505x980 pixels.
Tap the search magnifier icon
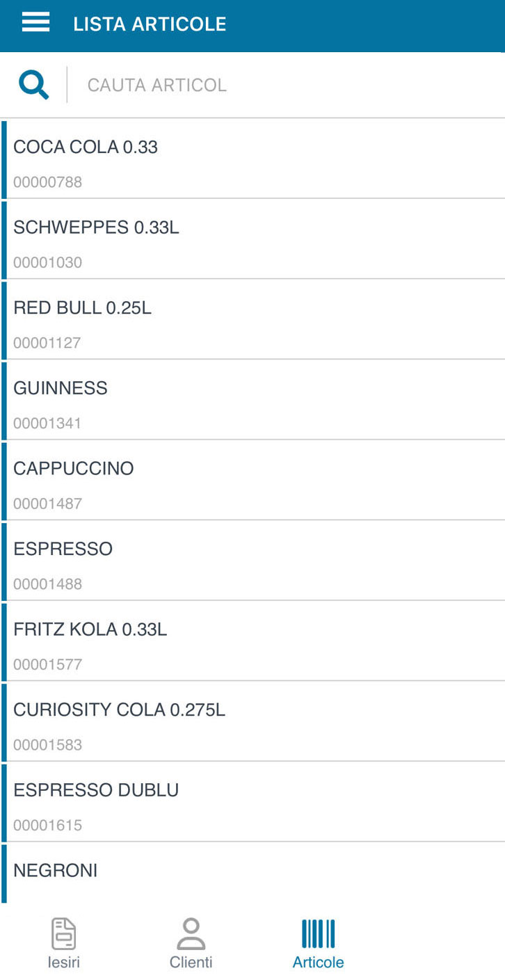[33, 85]
